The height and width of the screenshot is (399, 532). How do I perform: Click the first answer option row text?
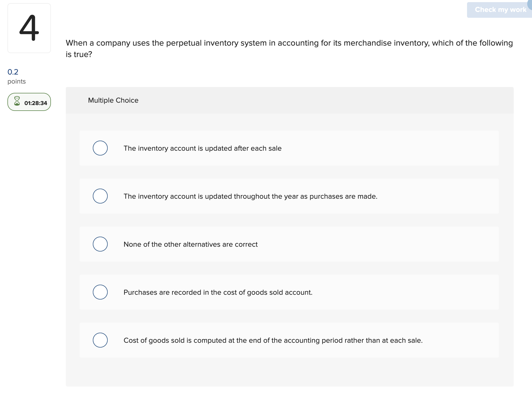202,148
